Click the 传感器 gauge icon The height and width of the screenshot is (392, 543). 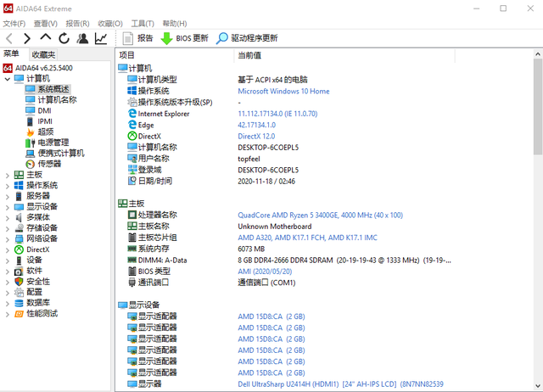[x=31, y=164]
